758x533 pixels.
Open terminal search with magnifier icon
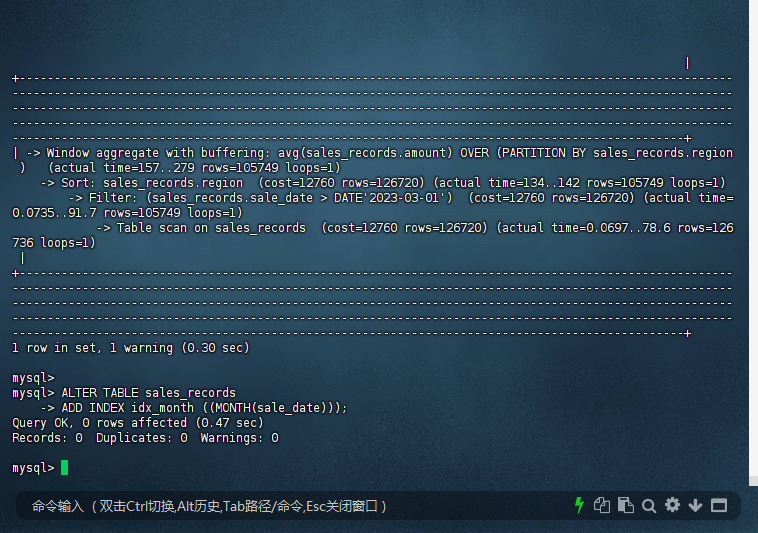point(649,506)
